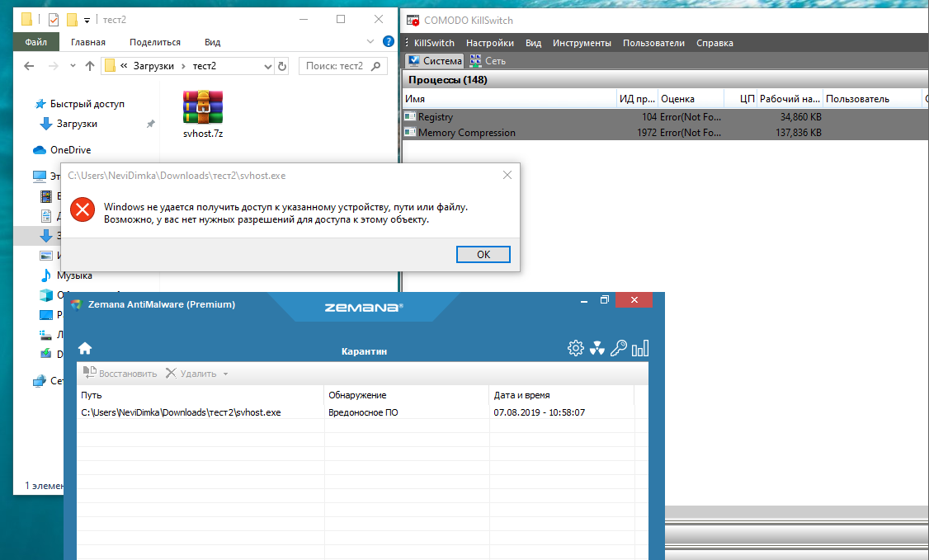
Task: Sort processes by Пользователь column
Action: [873, 99]
